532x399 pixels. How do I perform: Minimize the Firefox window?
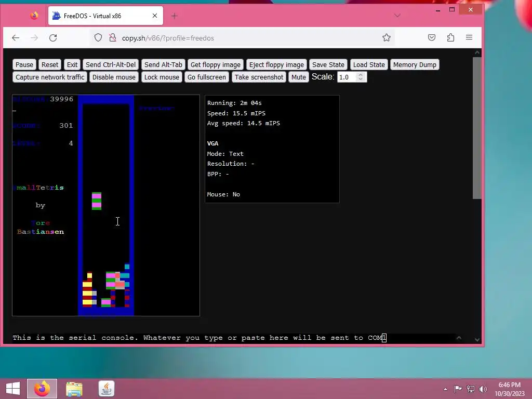tap(438, 10)
